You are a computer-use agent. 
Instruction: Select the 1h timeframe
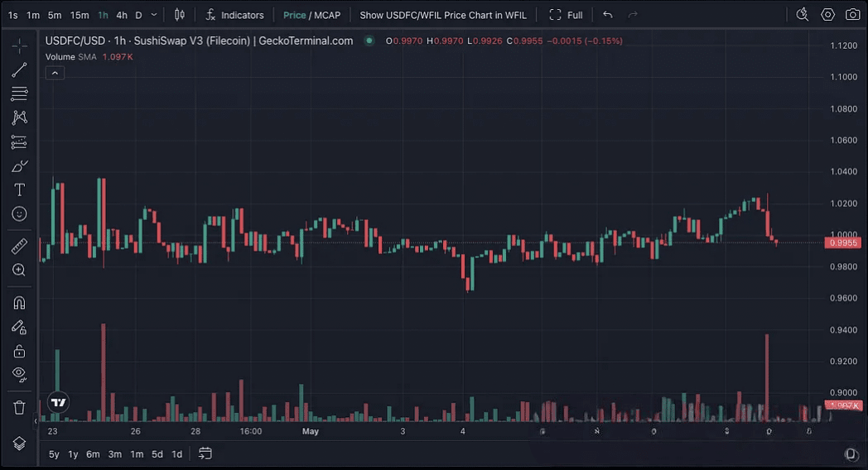103,16
